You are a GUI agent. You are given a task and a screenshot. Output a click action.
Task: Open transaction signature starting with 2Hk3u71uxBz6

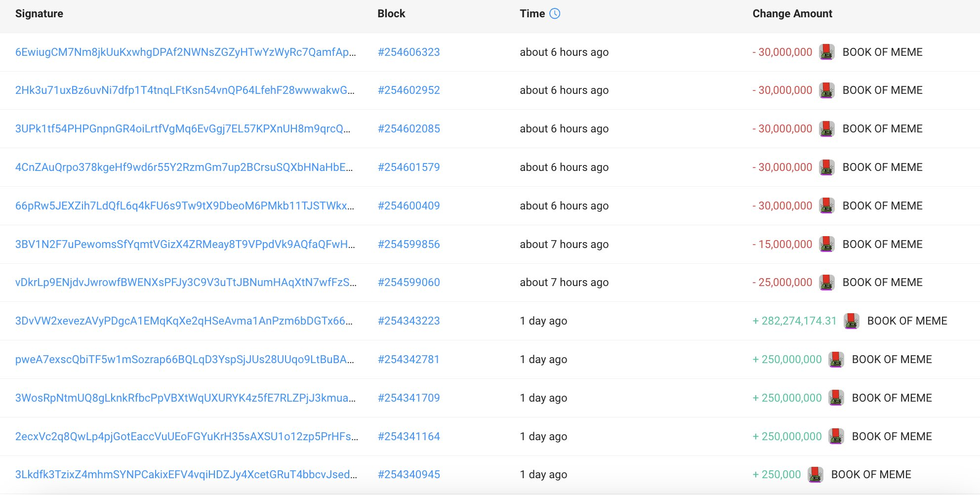(x=185, y=90)
